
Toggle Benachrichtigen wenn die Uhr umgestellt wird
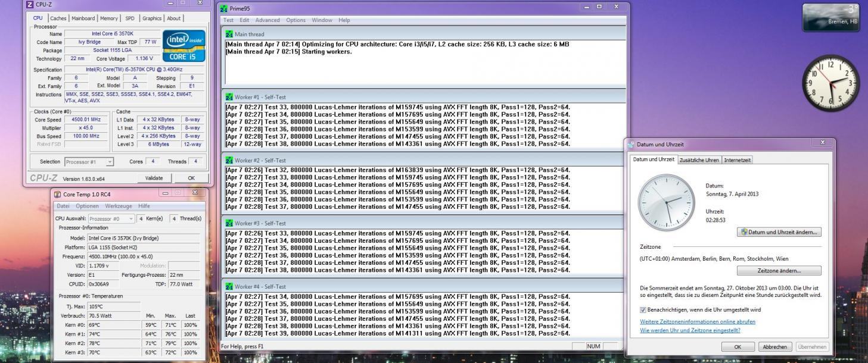click(643, 310)
